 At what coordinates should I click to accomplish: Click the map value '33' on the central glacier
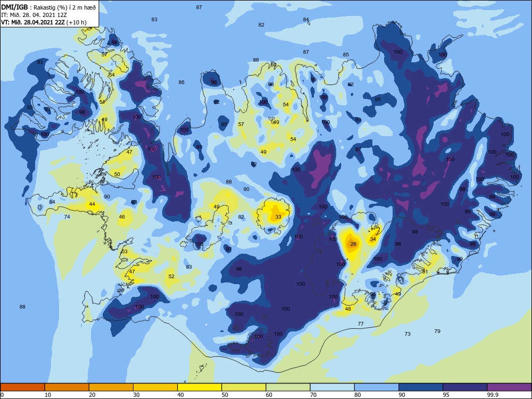[278, 217]
